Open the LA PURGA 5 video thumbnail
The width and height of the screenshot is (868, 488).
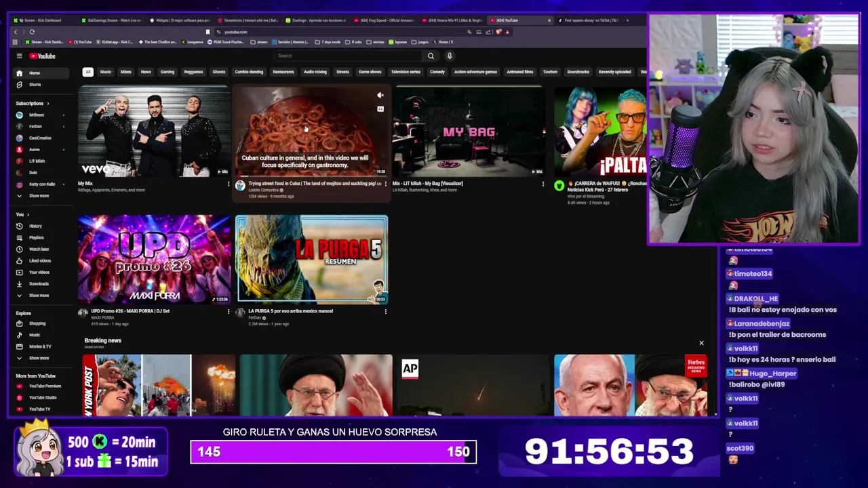pos(311,260)
